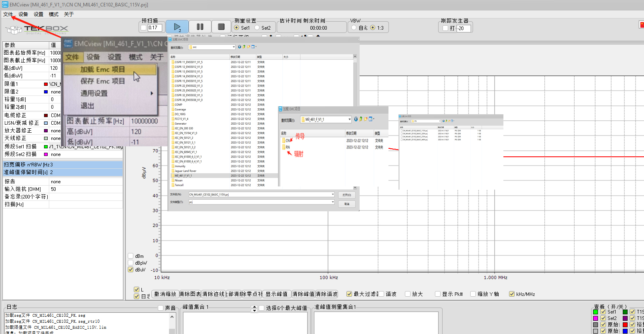Screen dimensions: 644x334
Task: Click the bright green Set1 trace color box
Action: [x=596, y=312]
